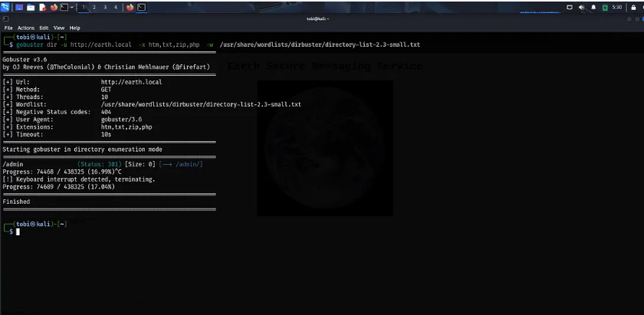
Task: Switch to workspace 2
Action: (x=94, y=8)
